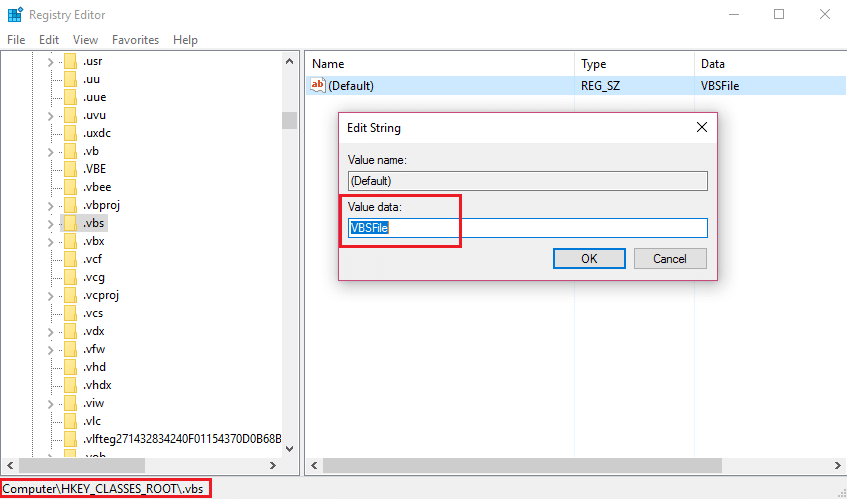Expand the .usr tree node
This screenshot has width=847, height=499.
tap(50, 62)
